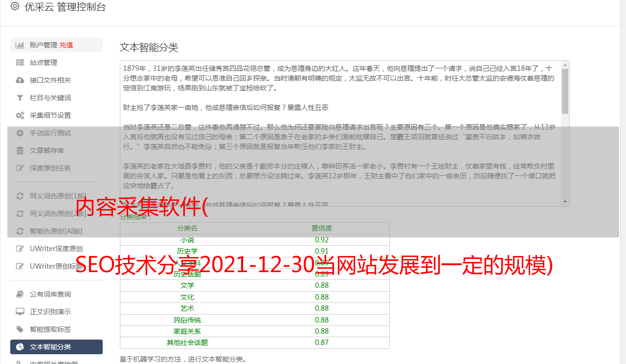Select the 文学 category cell
Screen dimensions: 626x364
(x=187, y=285)
